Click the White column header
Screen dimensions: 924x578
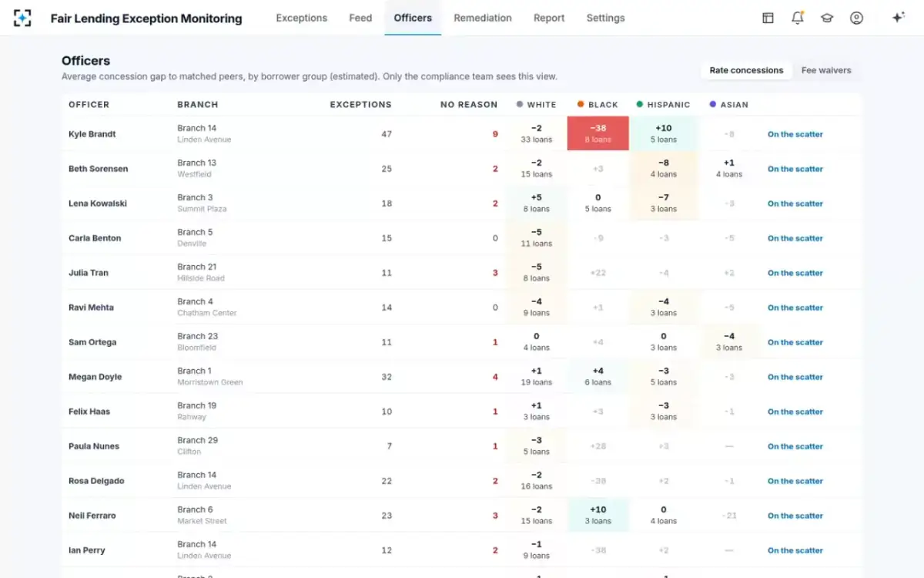[537, 105]
